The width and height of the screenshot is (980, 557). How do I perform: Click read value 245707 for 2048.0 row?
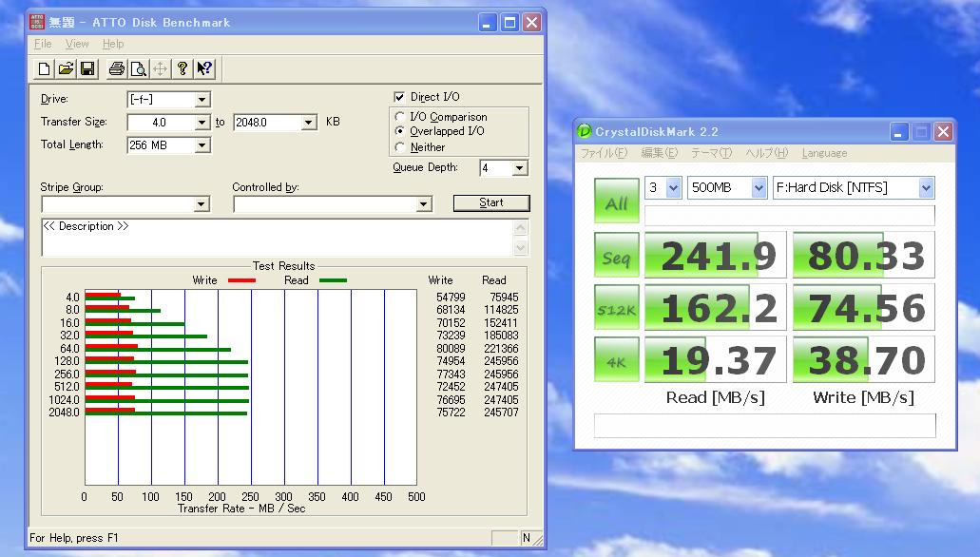[x=501, y=413]
